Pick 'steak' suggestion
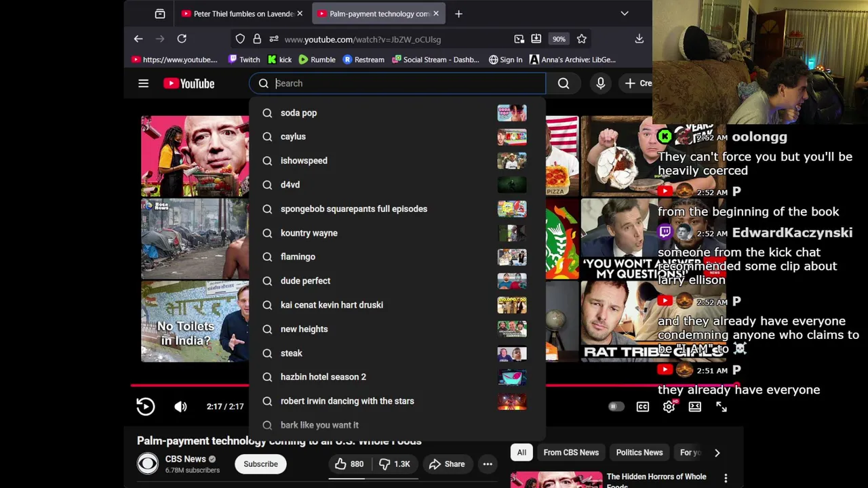Image resolution: width=868 pixels, height=488 pixels. [397, 353]
